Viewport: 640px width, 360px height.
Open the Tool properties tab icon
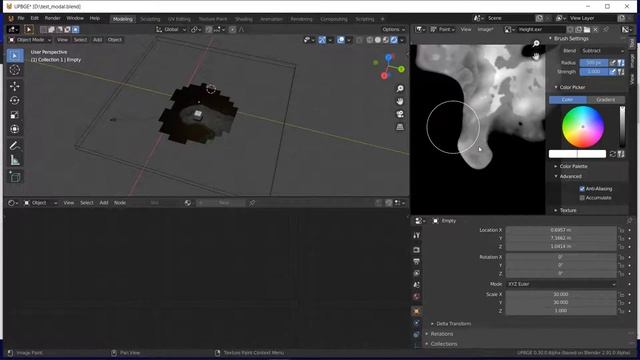[416, 236]
